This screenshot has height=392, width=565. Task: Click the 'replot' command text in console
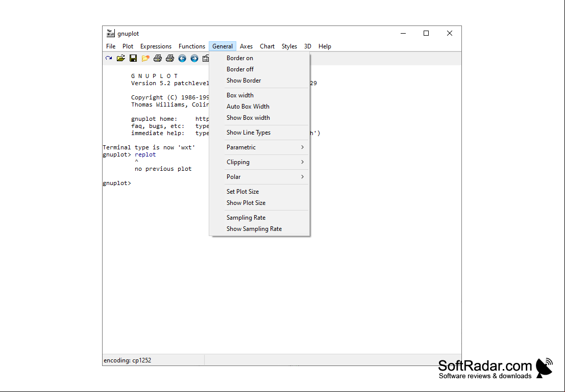(x=145, y=154)
